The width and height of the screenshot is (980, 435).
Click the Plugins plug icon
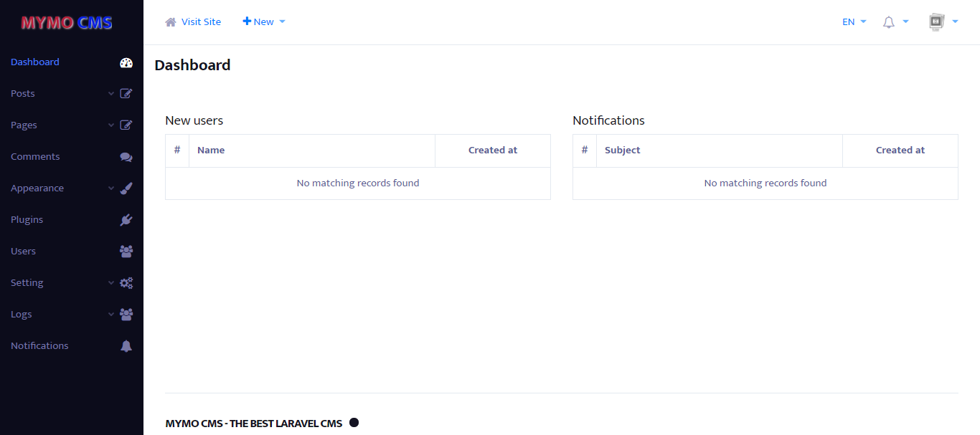pyautogui.click(x=126, y=220)
